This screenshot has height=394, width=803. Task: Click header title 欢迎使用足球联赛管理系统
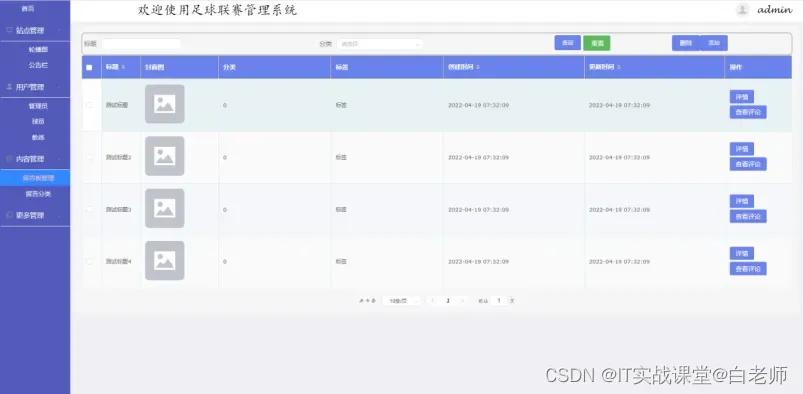coord(217,10)
